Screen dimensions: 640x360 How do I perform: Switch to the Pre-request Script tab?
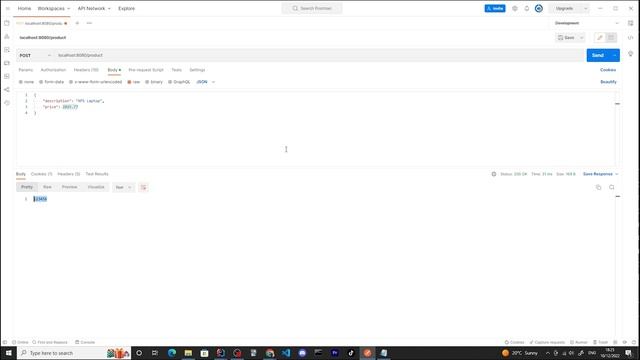coord(146,70)
